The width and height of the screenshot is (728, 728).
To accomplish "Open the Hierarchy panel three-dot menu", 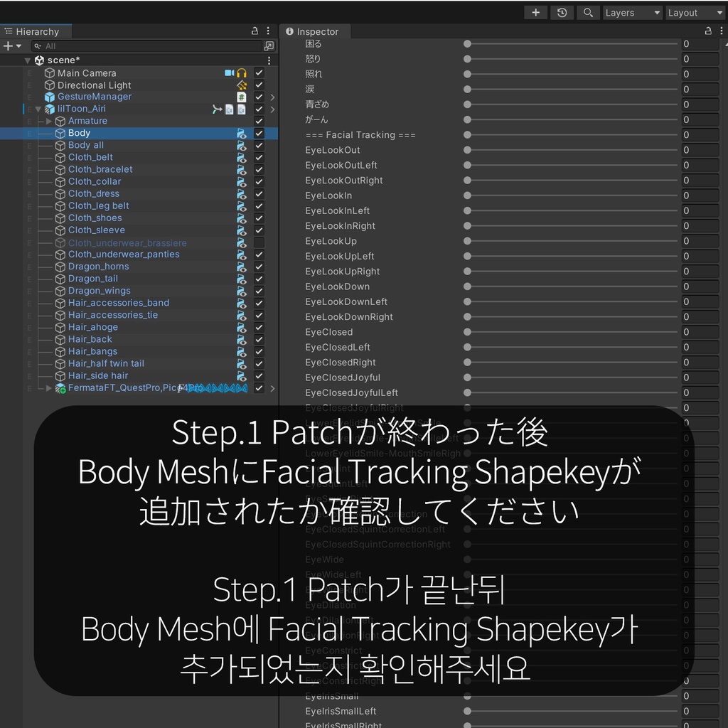I will pyautogui.click(x=267, y=31).
